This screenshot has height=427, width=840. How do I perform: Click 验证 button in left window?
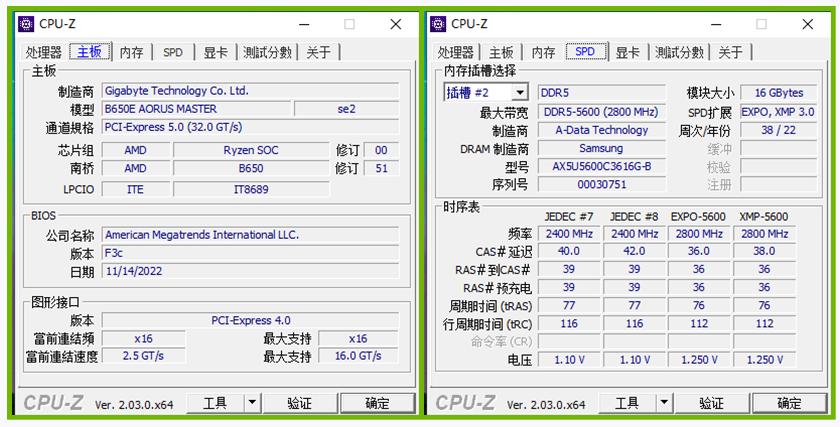(299, 403)
